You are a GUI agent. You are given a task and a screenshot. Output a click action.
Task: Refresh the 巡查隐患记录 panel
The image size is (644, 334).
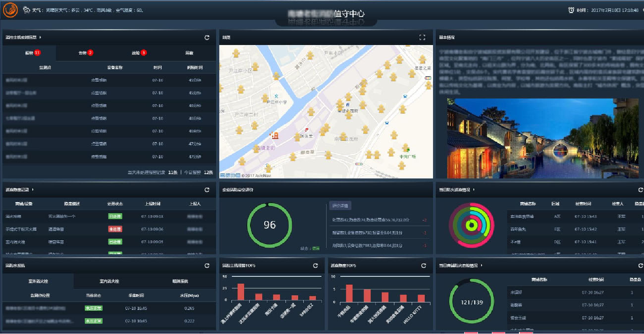[x=207, y=190]
